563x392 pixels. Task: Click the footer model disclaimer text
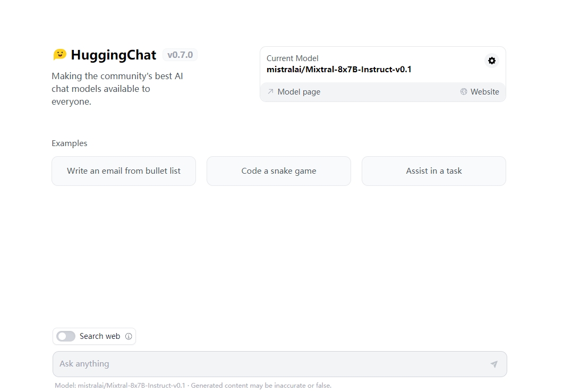click(x=193, y=386)
